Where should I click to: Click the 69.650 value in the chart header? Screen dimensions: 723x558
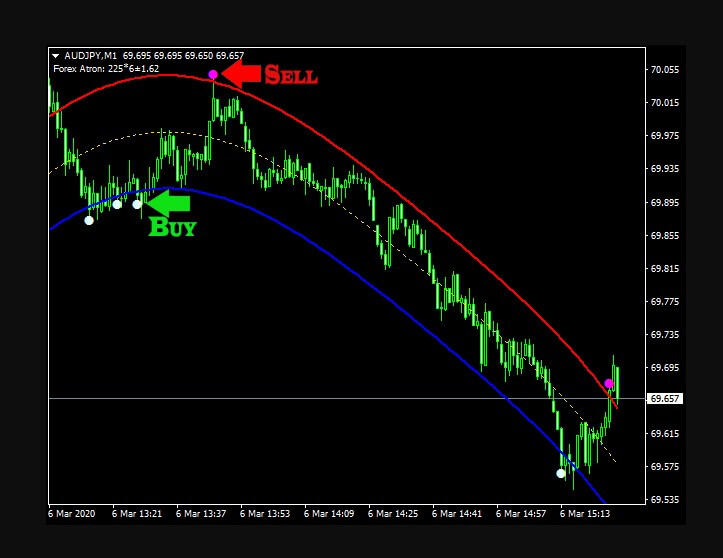199,56
